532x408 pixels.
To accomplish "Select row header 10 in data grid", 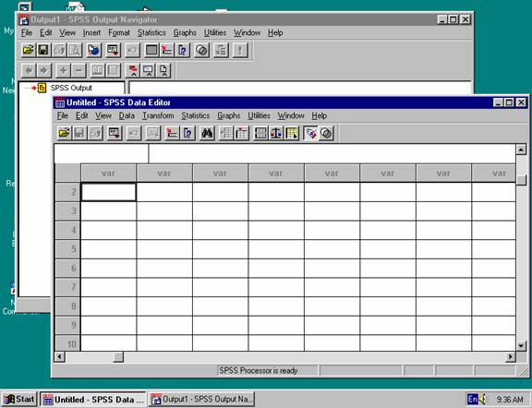I will point(67,343).
